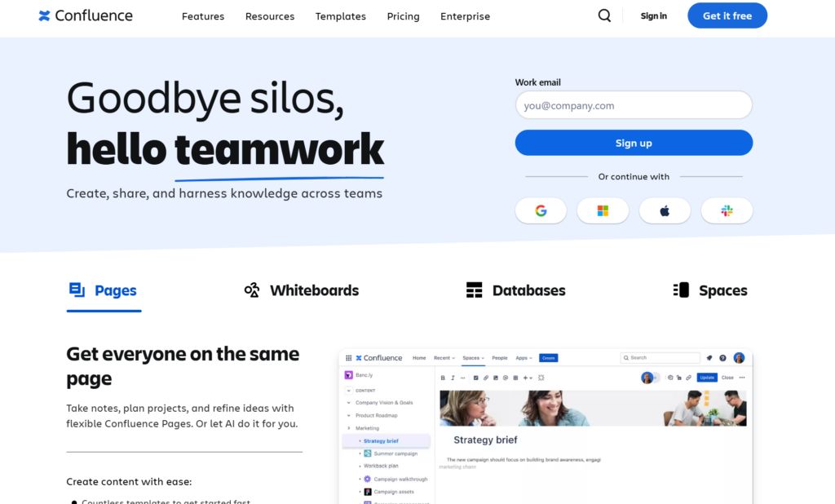Click the Create button in the preview nav

[x=549, y=358]
